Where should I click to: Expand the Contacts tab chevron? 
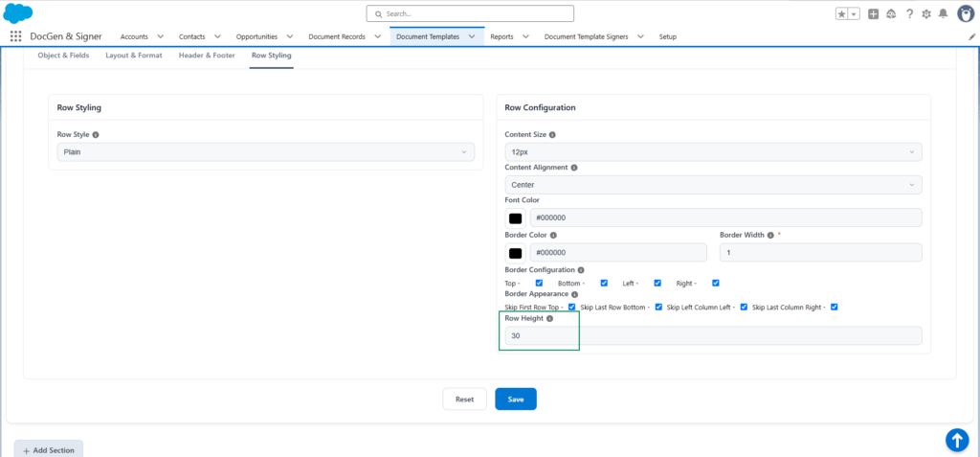point(217,37)
